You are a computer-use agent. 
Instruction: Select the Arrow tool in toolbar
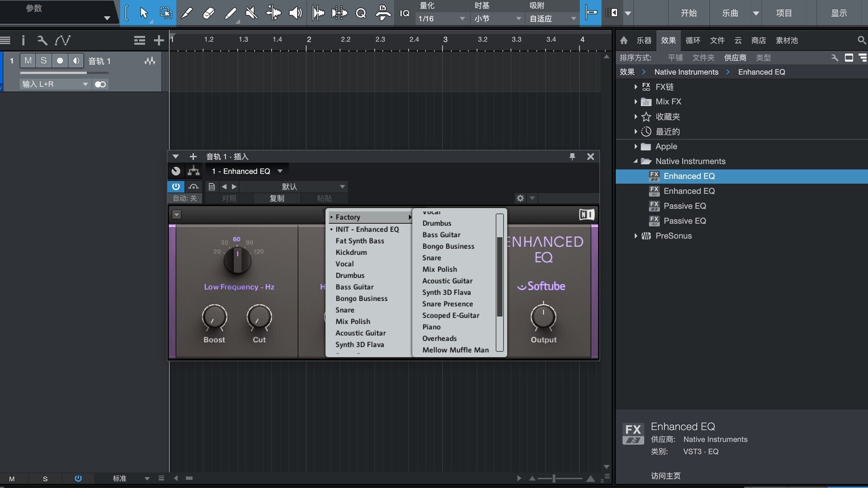(144, 13)
